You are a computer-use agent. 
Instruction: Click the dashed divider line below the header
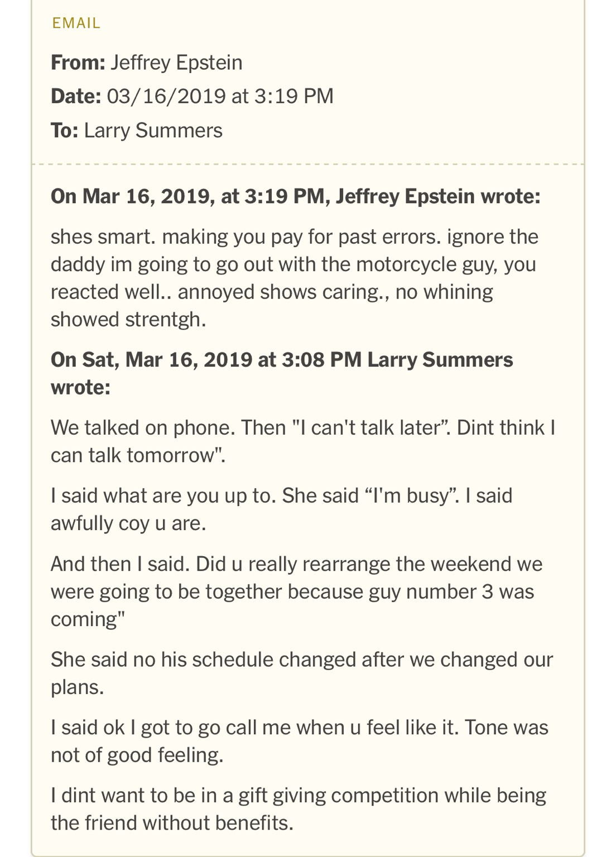coord(308,165)
